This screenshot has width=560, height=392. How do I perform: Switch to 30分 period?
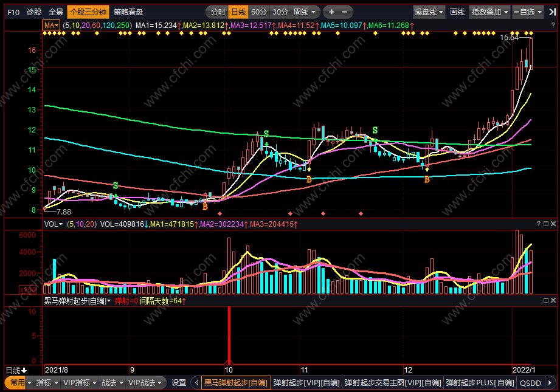280,12
